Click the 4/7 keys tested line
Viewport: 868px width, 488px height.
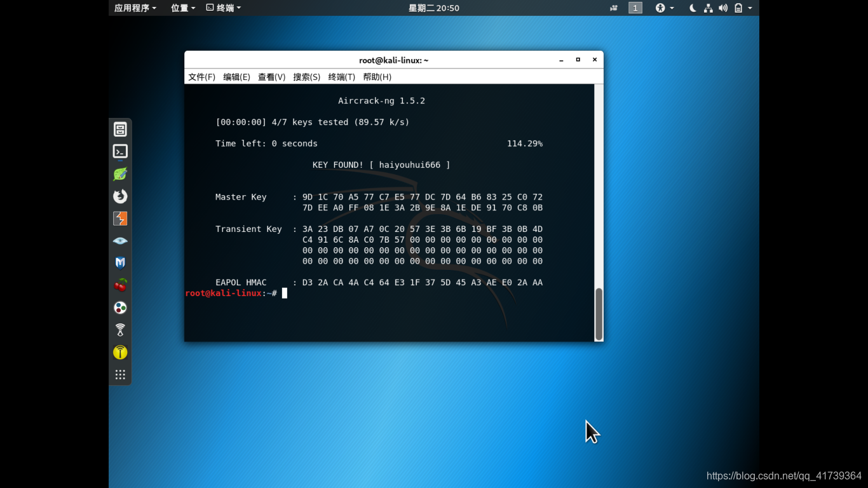coord(312,122)
